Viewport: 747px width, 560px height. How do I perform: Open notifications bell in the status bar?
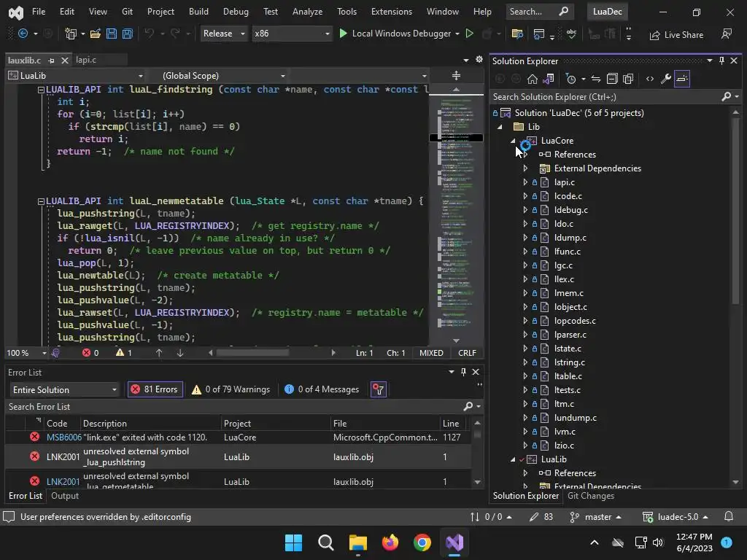[729, 517]
